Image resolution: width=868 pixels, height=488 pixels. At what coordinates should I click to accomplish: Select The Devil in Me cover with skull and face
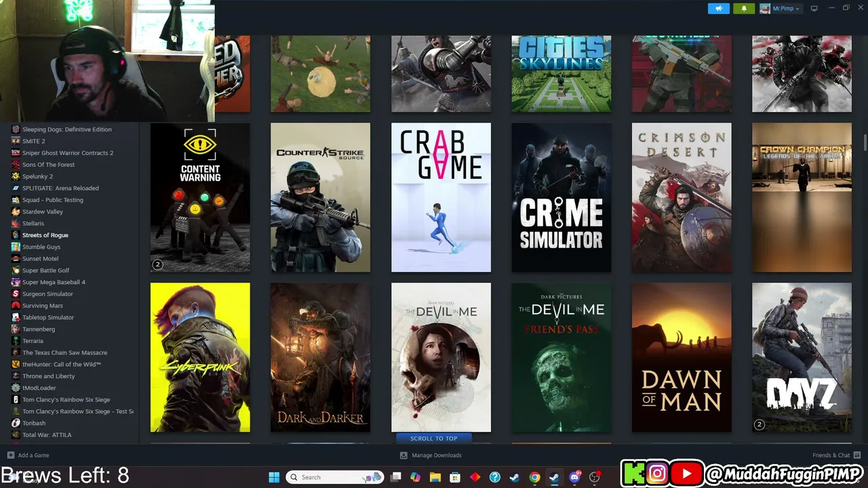coord(441,357)
